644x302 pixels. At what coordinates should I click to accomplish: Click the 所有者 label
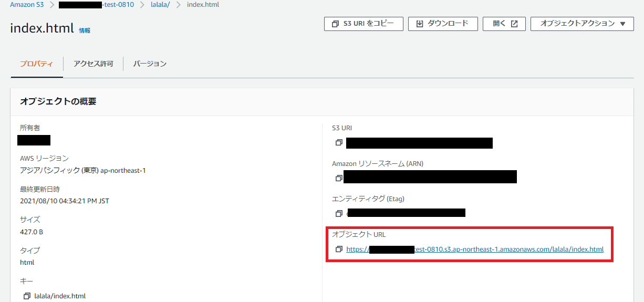[30, 128]
